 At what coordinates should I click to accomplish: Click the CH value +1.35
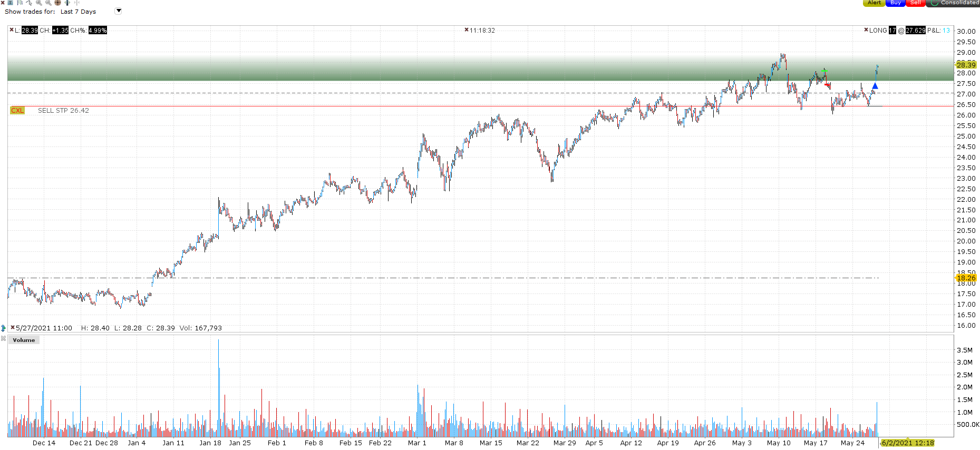pos(61,30)
